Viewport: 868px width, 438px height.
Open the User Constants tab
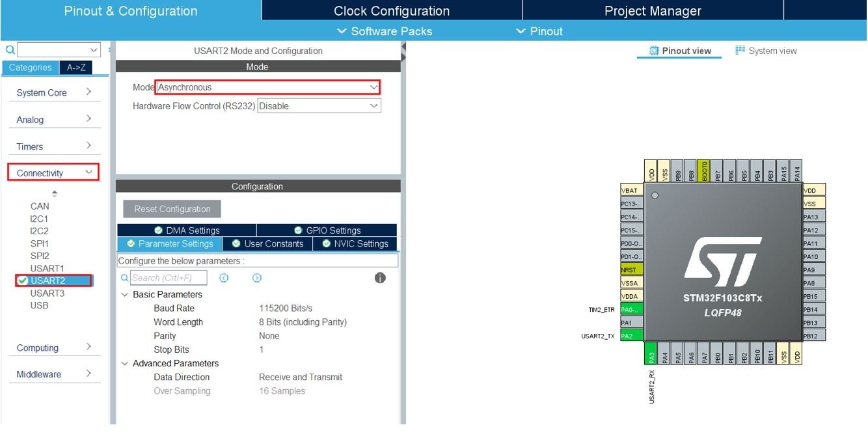pyautogui.click(x=267, y=244)
